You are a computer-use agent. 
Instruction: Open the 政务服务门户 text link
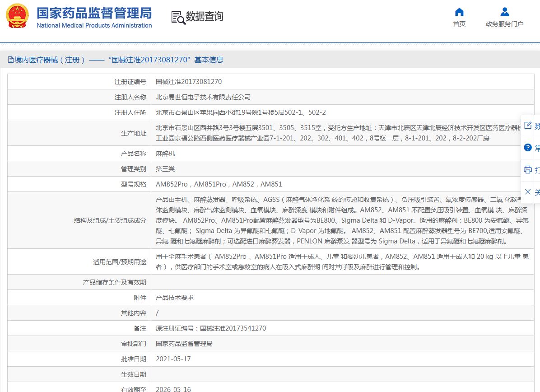pyautogui.click(x=504, y=24)
